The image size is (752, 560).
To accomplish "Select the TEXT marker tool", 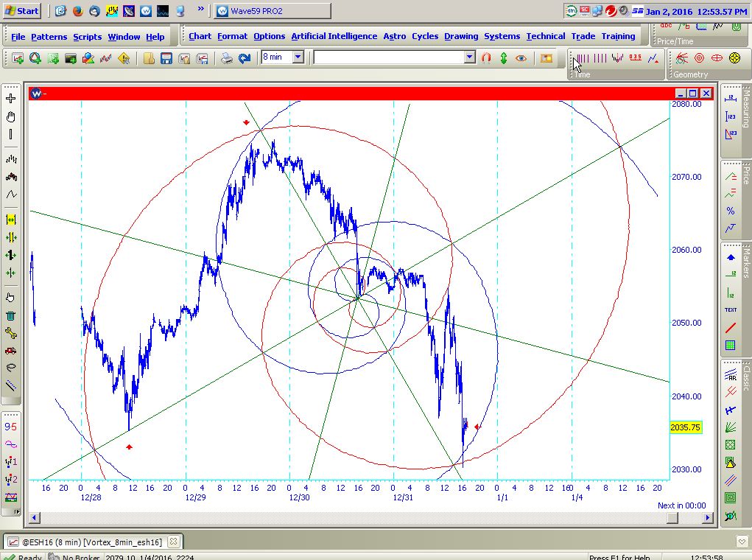I will [x=731, y=310].
